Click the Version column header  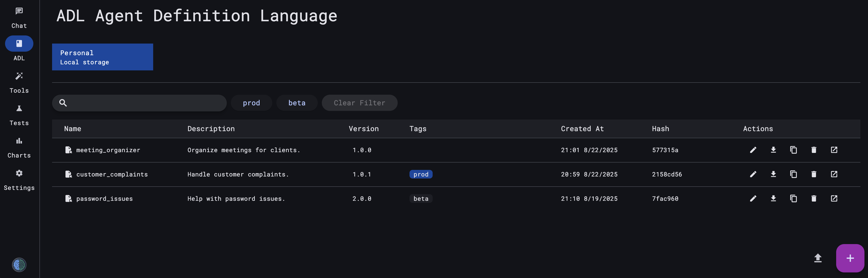[x=363, y=129]
